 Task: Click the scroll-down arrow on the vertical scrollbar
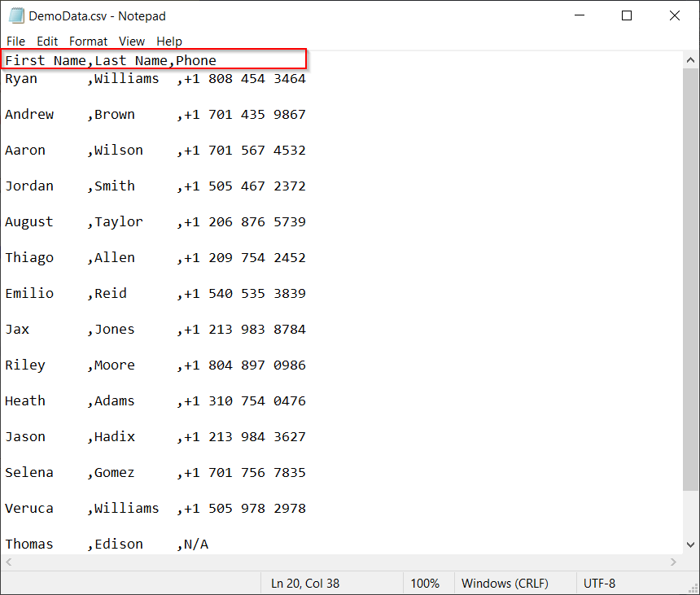point(691,546)
